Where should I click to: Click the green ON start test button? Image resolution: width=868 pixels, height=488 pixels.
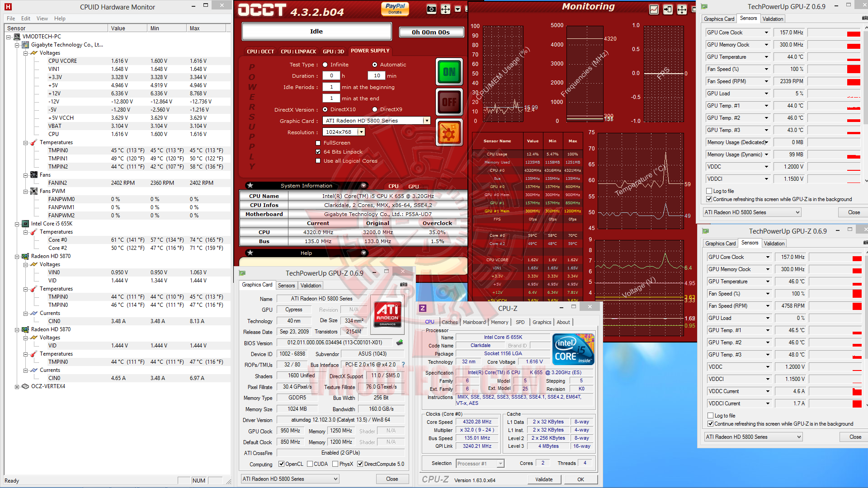coord(449,72)
